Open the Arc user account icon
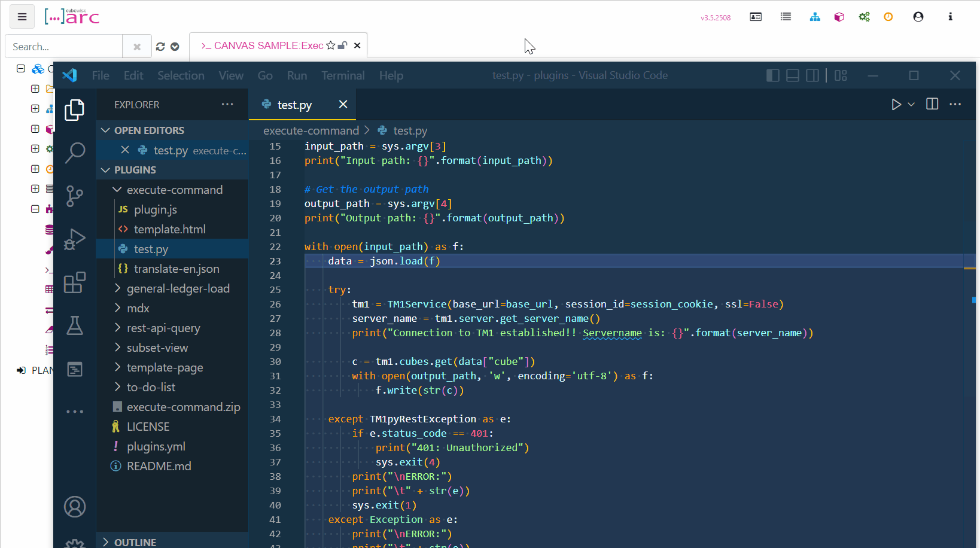This screenshot has width=980, height=548. (918, 17)
